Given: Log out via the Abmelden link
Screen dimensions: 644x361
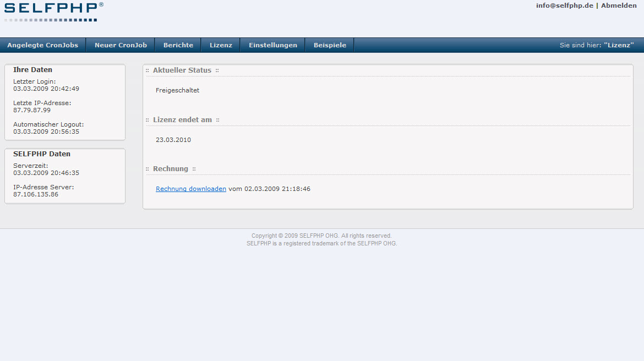Looking at the screenshot, I should pyautogui.click(x=619, y=6).
